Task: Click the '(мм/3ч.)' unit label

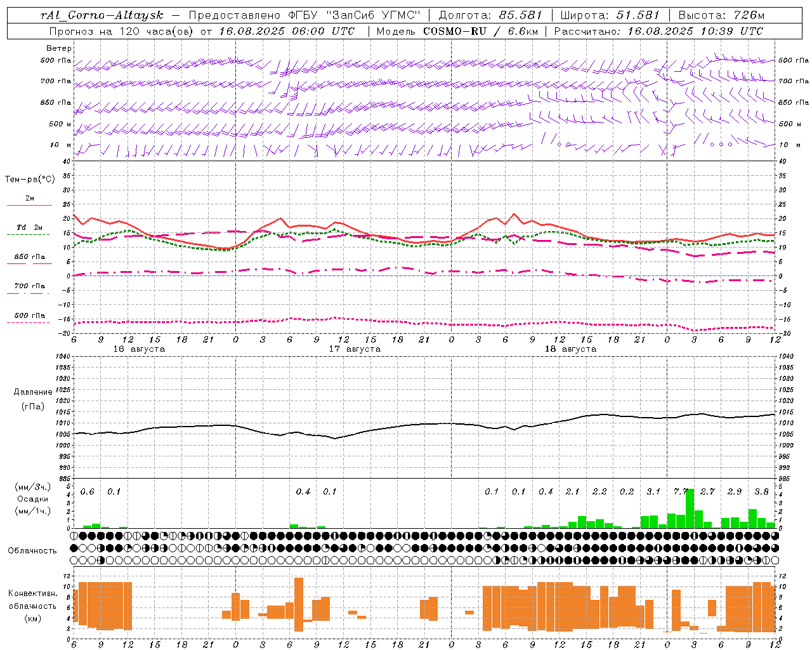Action: click(33, 487)
